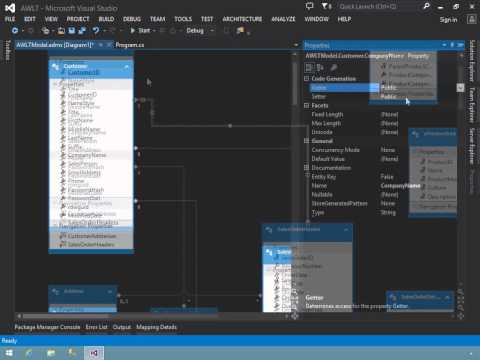Screen dimensions: 480x360
Task: Open the Mapping Details tab
Action: click(156, 327)
